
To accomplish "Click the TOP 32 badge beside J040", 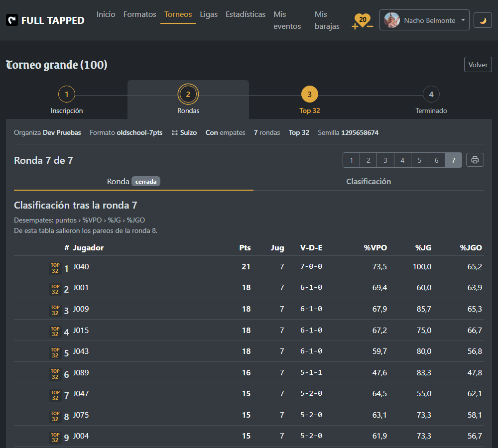I will [55, 268].
